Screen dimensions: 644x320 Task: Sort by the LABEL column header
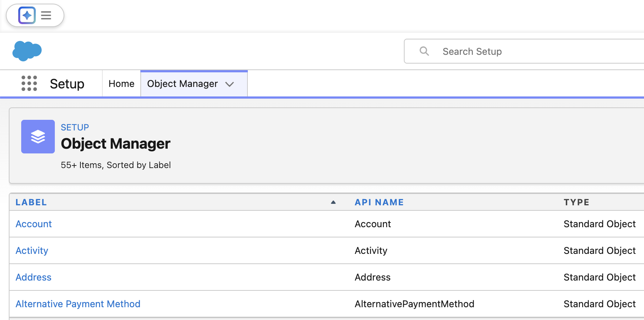point(31,202)
